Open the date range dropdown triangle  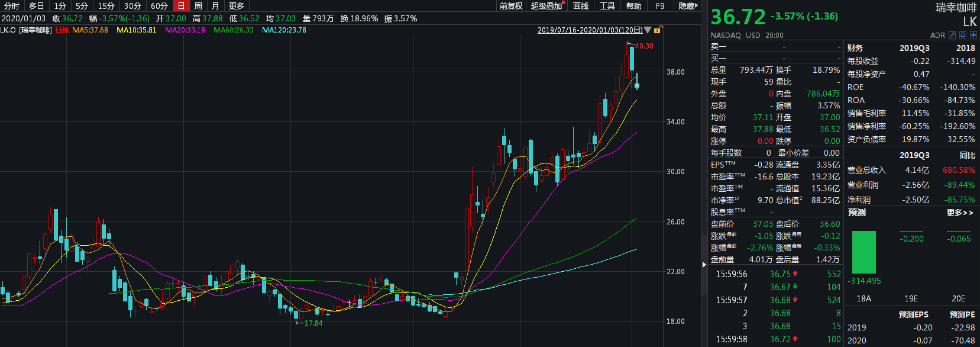tap(648, 30)
